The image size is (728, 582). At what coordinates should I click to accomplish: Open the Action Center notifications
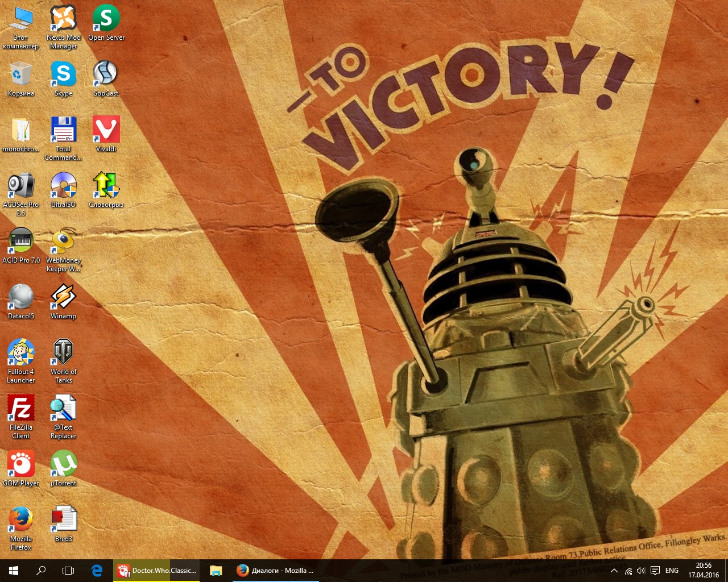click(x=655, y=571)
